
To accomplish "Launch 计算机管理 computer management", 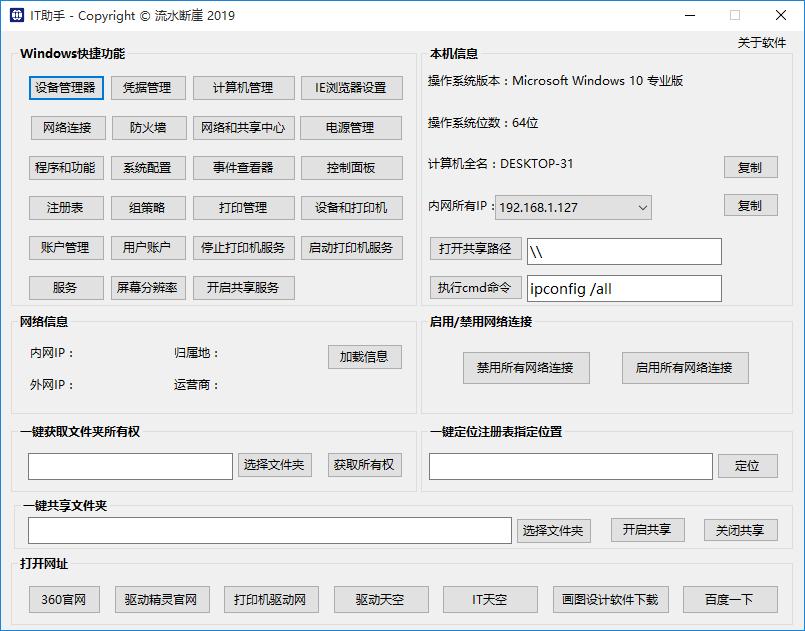I will click(x=243, y=88).
